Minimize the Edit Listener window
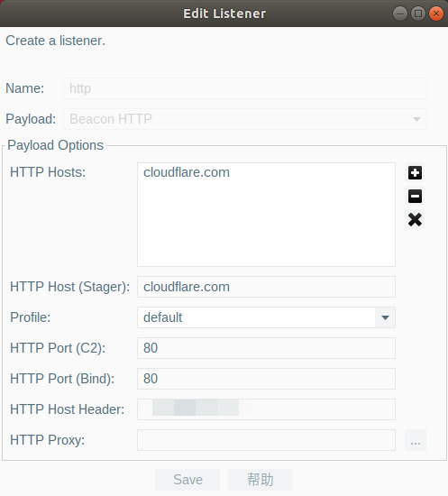448x496 pixels. [400, 14]
